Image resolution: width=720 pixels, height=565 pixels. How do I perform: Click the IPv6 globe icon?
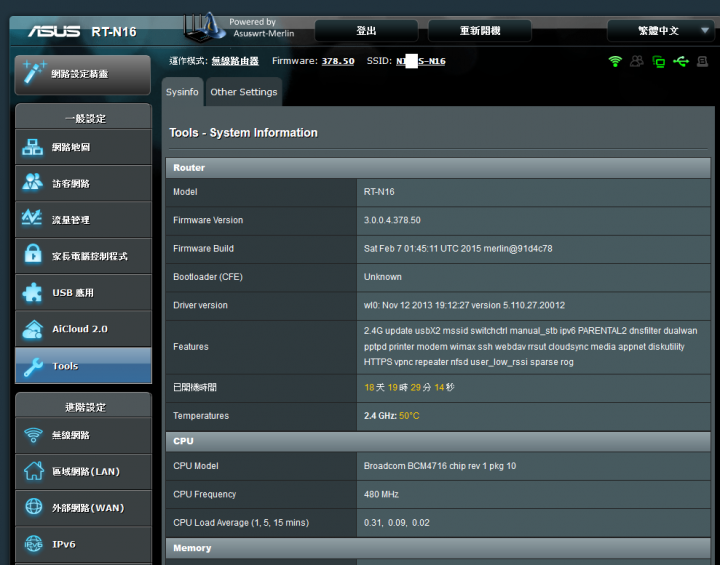point(34,543)
